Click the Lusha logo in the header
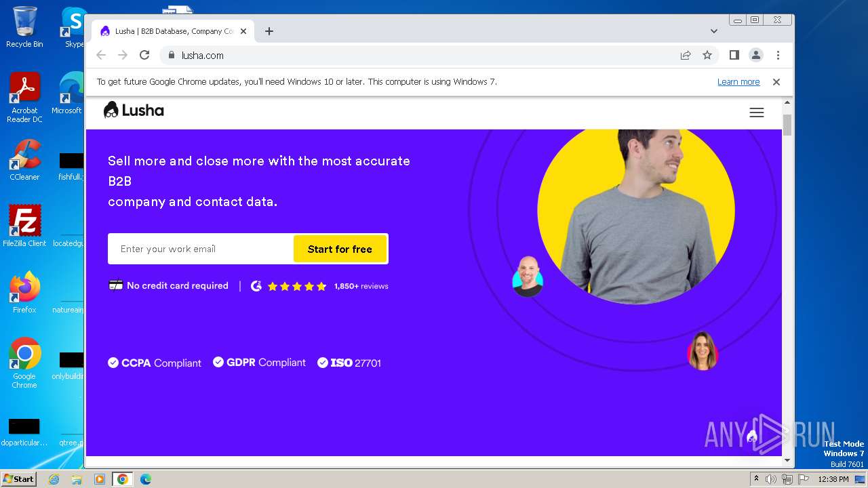Screen dimensions: 868x488 (x=134, y=110)
